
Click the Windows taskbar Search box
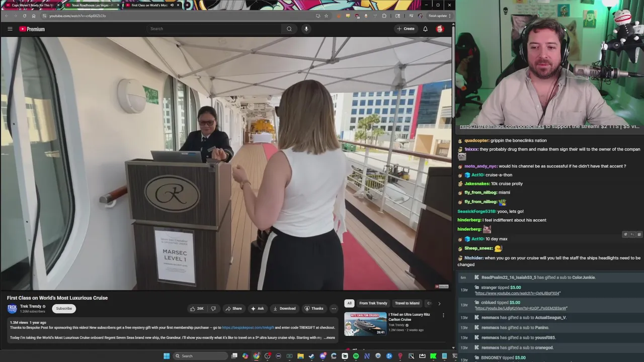(x=200, y=356)
